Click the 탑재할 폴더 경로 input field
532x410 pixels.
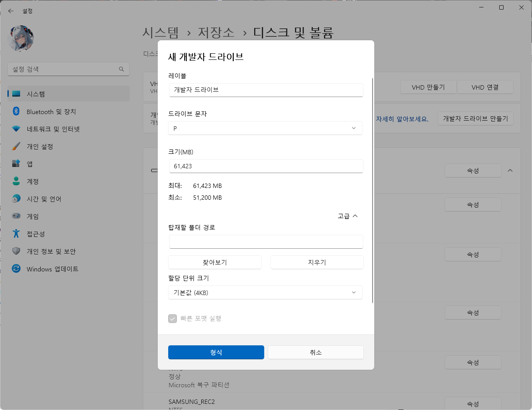[266, 242]
